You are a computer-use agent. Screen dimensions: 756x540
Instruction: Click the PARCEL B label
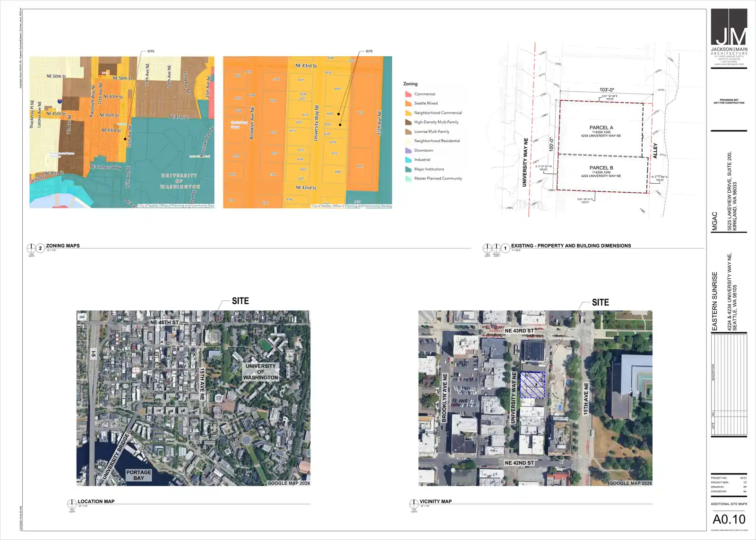tap(601, 168)
